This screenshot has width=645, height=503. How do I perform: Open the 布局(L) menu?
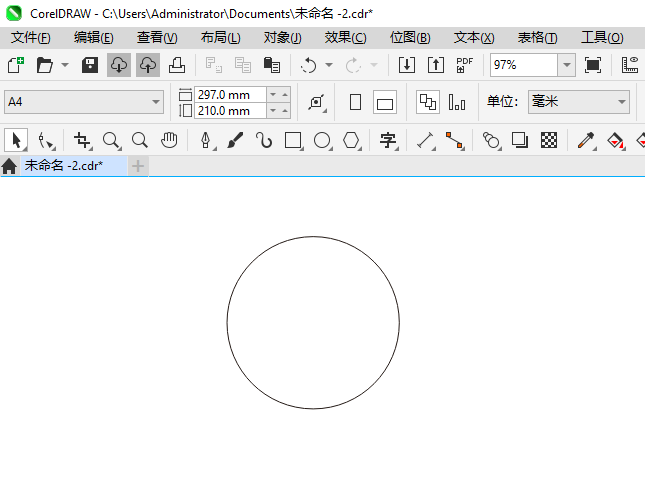point(220,37)
